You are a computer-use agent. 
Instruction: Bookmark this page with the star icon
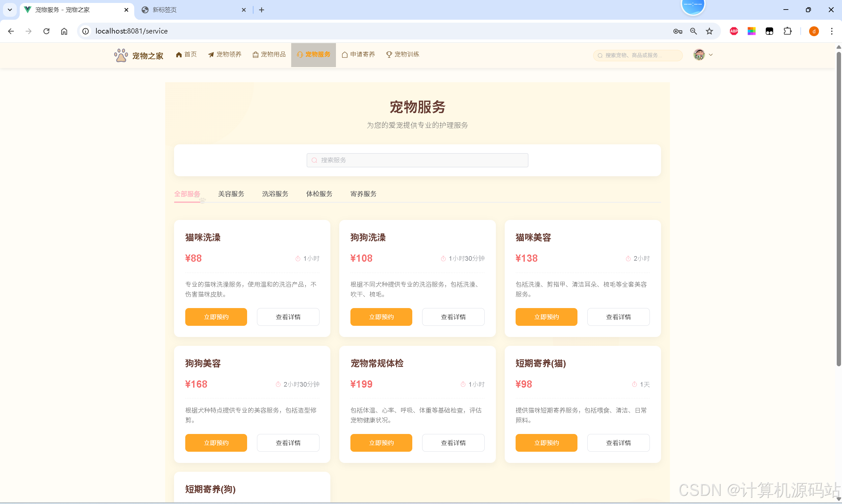pyautogui.click(x=709, y=31)
